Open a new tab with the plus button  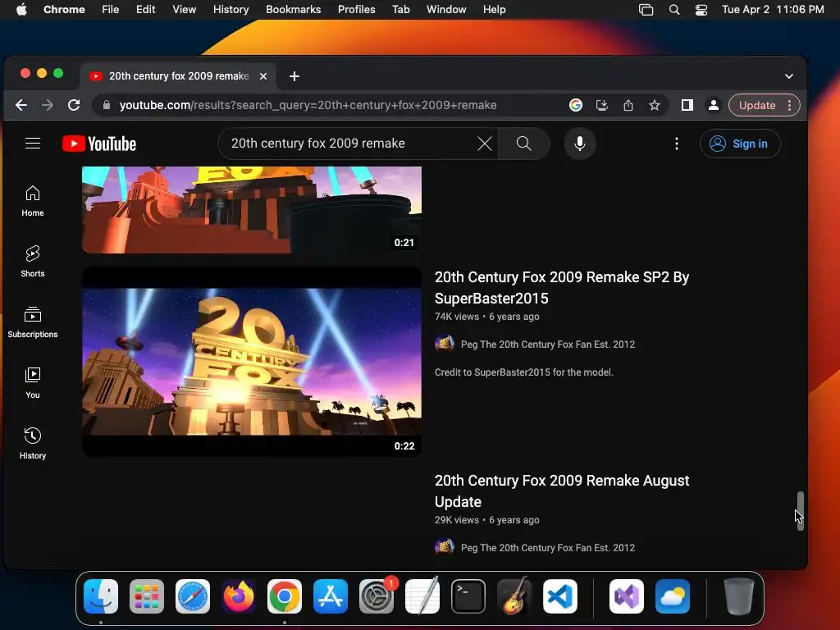click(294, 76)
